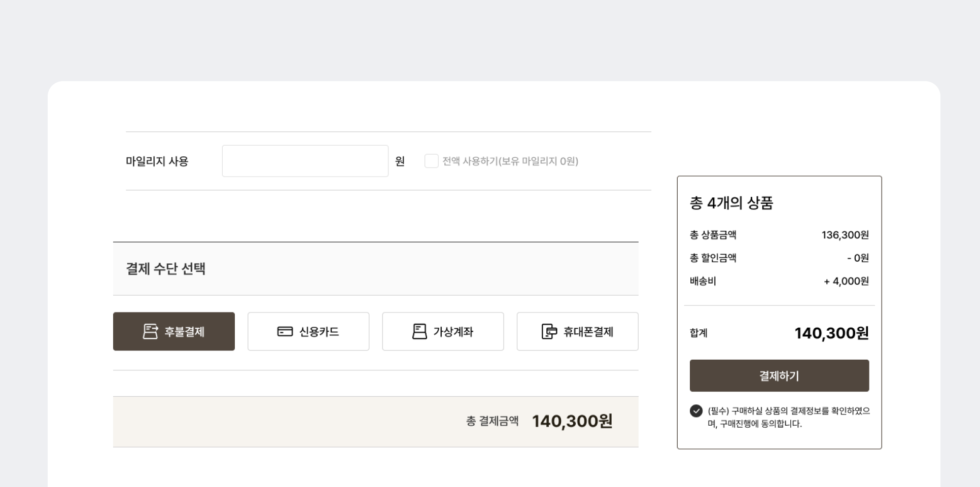Click the bankbook icon beside 가상계좌
This screenshot has width=980, height=487.
[419, 331]
